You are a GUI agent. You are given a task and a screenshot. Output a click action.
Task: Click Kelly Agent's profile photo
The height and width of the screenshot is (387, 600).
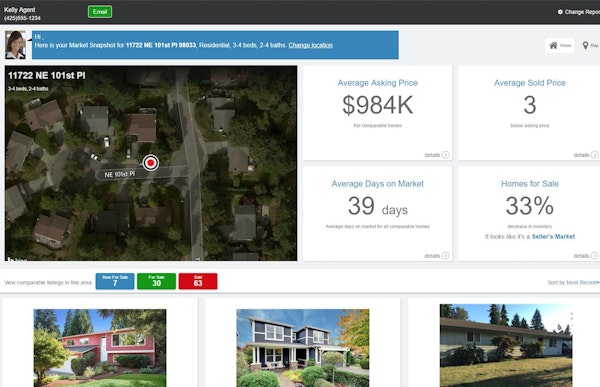click(16, 45)
